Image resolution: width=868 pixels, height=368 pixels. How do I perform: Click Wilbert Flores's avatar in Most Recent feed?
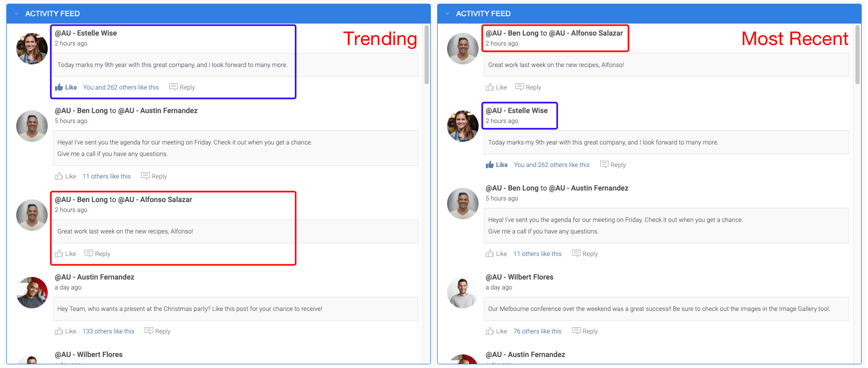tap(463, 293)
